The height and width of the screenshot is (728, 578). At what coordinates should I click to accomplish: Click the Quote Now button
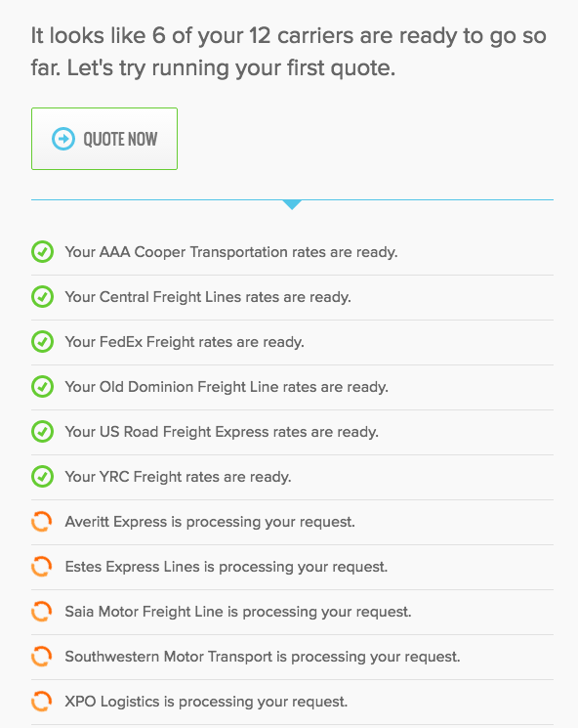pos(104,139)
